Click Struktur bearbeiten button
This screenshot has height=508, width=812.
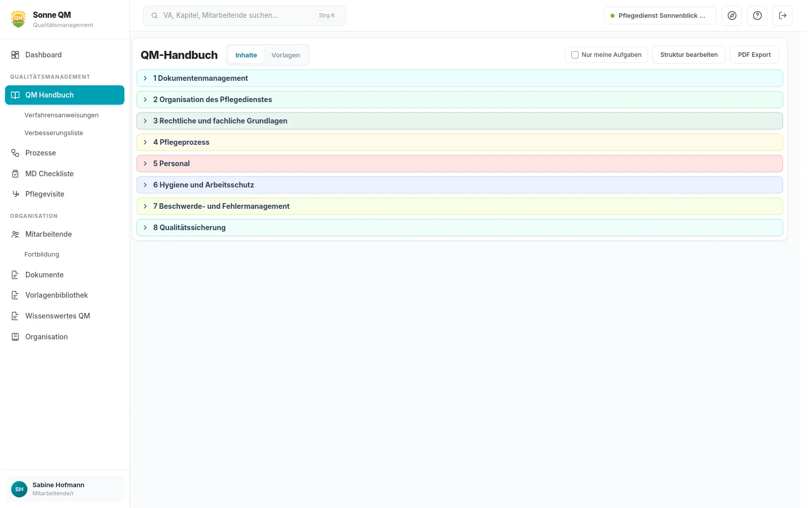coord(689,55)
